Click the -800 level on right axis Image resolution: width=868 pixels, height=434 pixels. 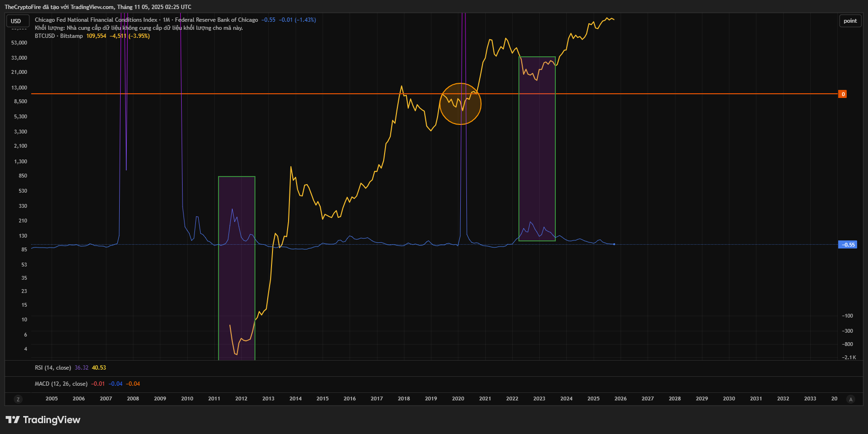coord(848,344)
